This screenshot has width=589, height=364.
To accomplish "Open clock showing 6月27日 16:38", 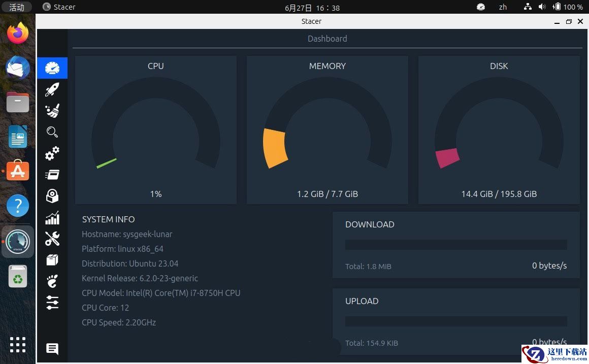I will 312,8.
